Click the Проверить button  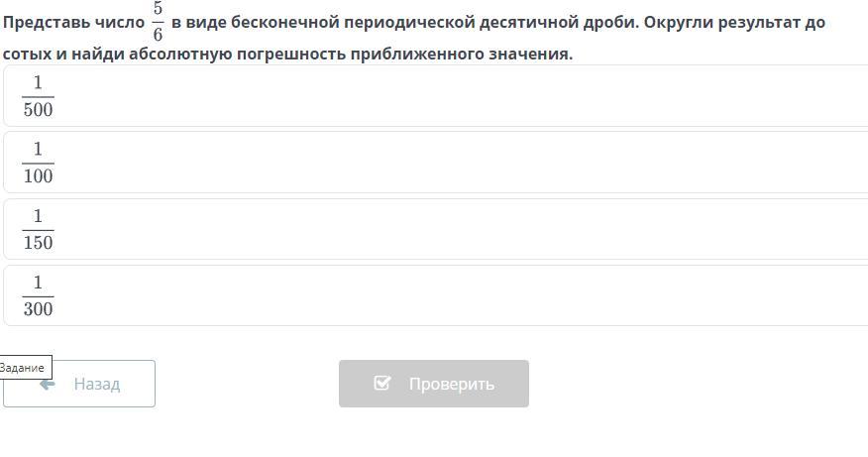pyautogui.click(x=434, y=384)
